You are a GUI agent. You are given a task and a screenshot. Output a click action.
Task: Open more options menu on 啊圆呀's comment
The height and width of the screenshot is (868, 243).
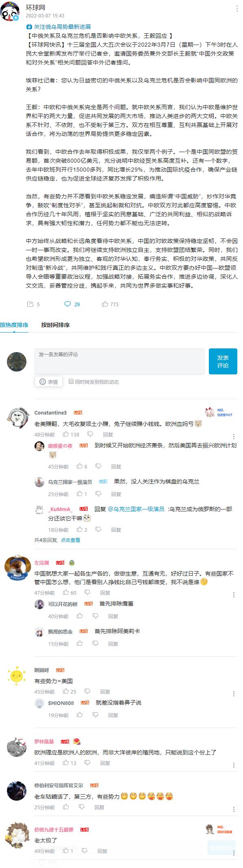234,694
